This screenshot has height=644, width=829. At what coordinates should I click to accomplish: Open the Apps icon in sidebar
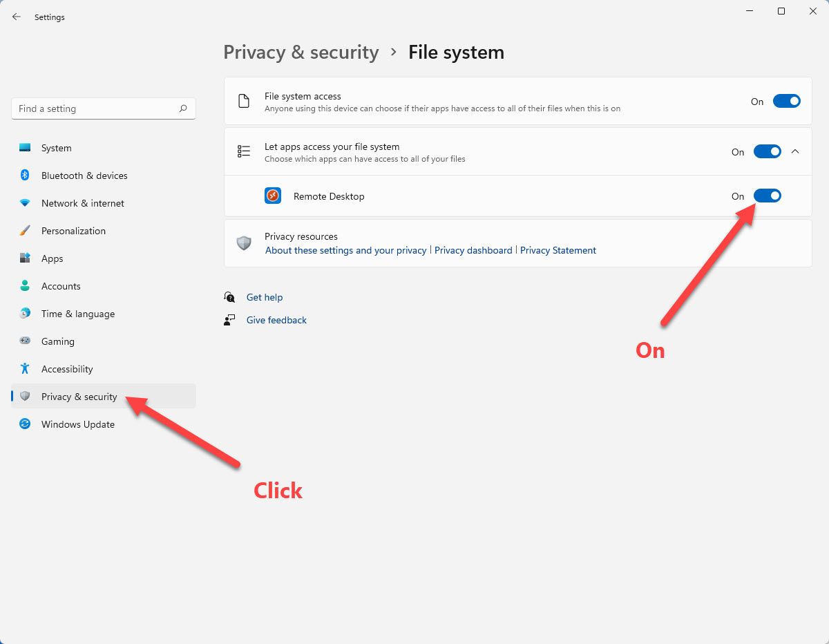pos(25,258)
